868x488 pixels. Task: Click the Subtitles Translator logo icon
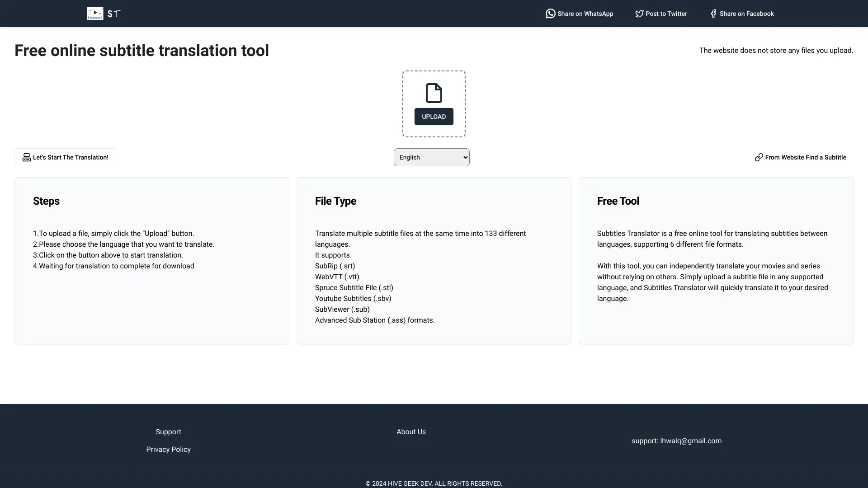[95, 14]
